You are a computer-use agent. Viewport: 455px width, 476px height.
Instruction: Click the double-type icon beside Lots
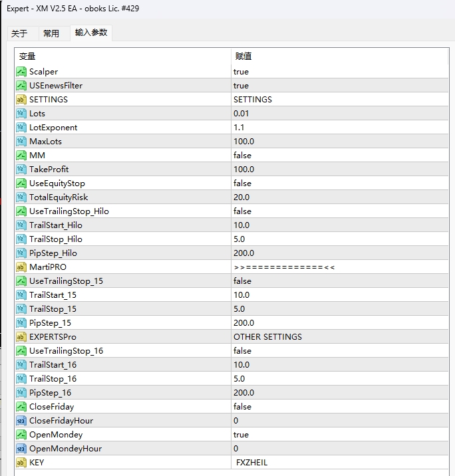coord(21,114)
